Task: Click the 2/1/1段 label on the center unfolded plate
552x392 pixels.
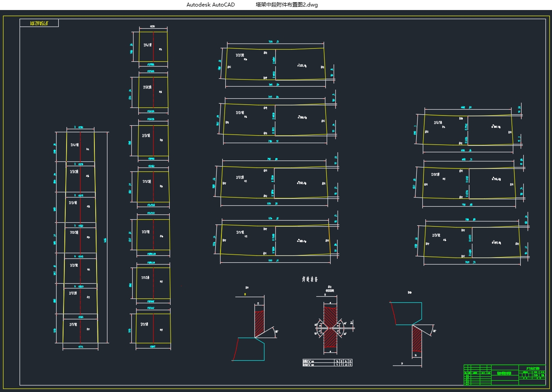Action: (x=241, y=233)
